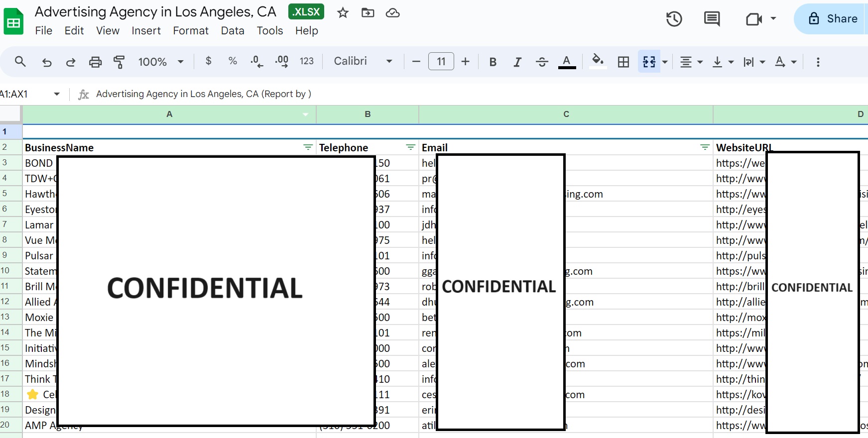The height and width of the screenshot is (438, 868).
Task: Click the font size field
Action: [x=441, y=61]
